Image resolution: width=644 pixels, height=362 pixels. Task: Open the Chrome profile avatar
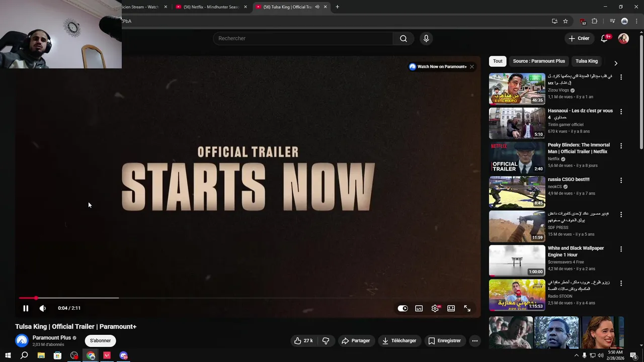[x=624, y=21]
